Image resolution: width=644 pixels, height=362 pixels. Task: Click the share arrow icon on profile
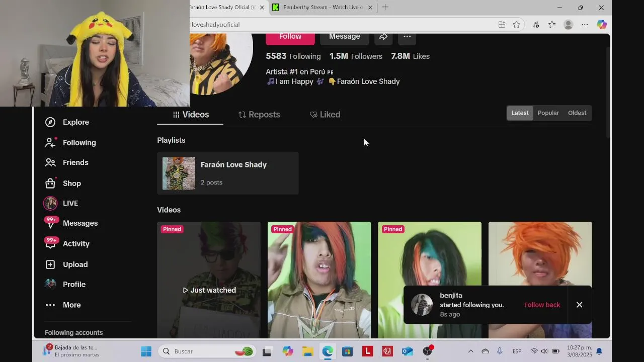click(x=383, y=37)
